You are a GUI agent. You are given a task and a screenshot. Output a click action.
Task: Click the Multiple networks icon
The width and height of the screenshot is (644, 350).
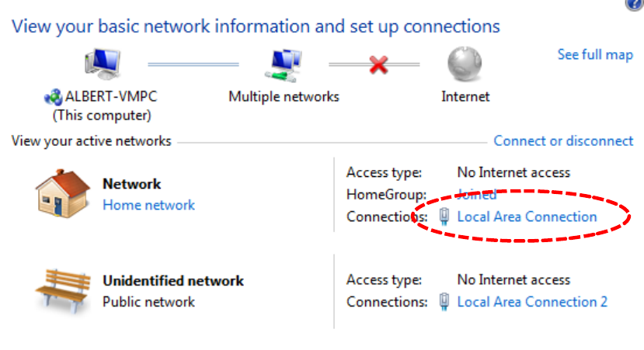tap(284, 64)
